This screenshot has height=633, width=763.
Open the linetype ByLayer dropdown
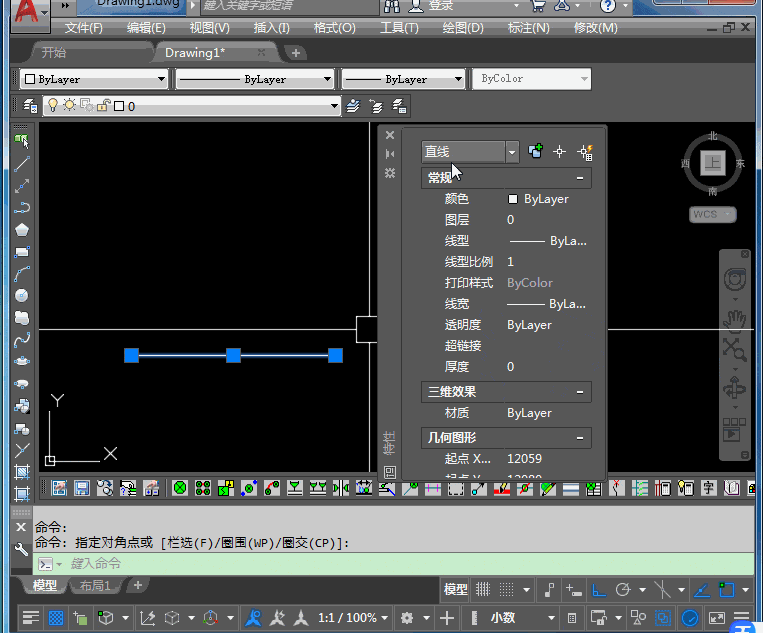pyautogui.click(x=255, y=79)
